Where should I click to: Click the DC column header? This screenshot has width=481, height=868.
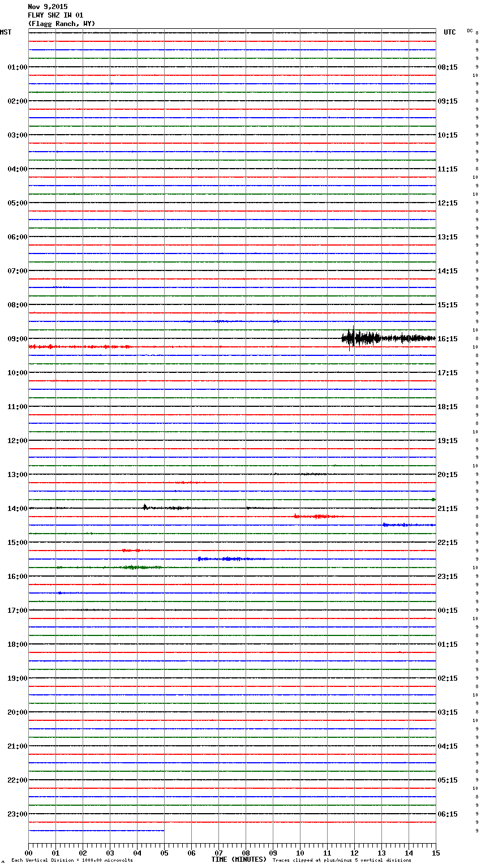pos(470,31)
